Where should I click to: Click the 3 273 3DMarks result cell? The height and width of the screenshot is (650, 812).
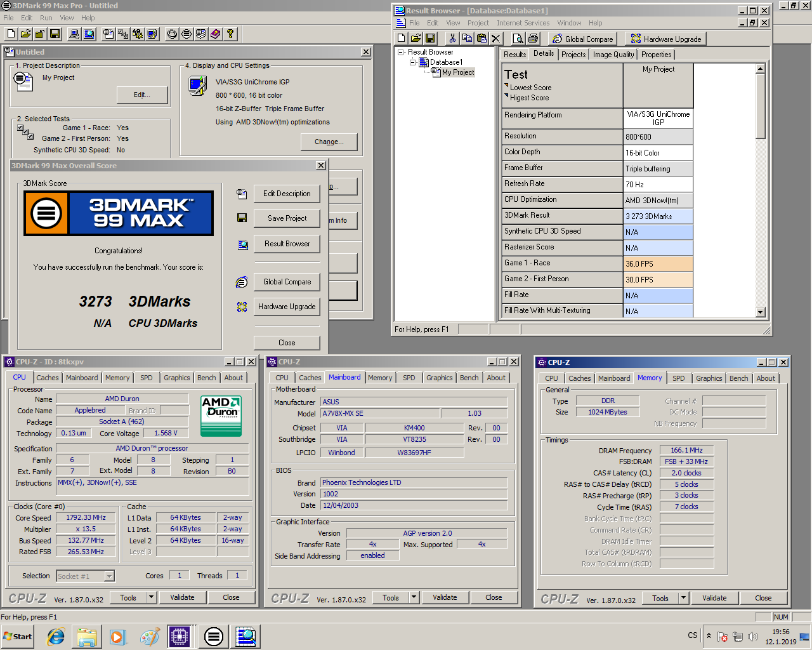[658, 216]
